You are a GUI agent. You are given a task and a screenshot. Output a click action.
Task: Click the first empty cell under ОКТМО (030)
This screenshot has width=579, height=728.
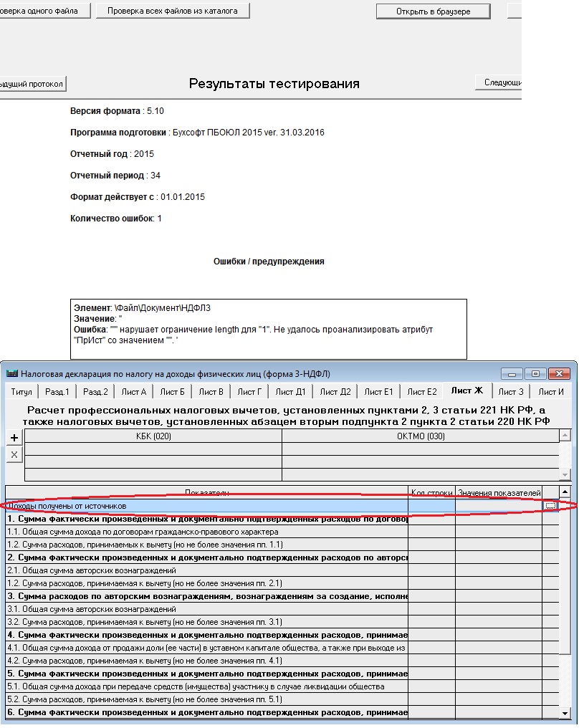(419, 449)
